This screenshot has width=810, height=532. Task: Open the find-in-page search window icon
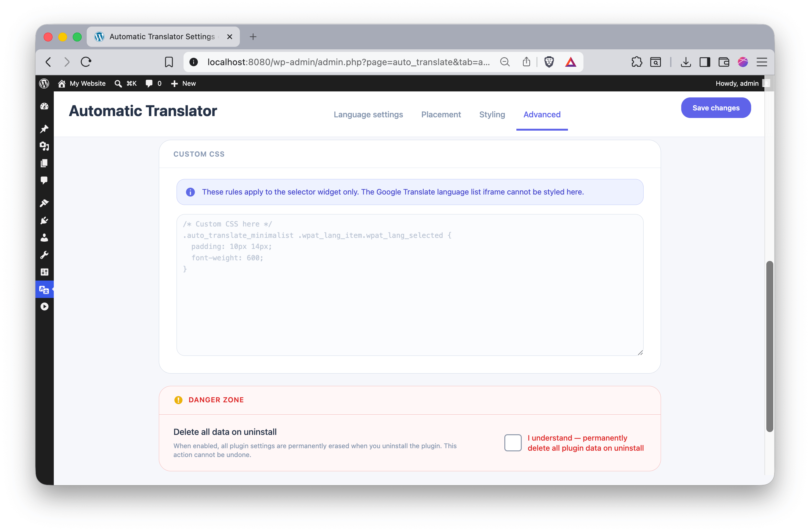[x=656, y=62]
